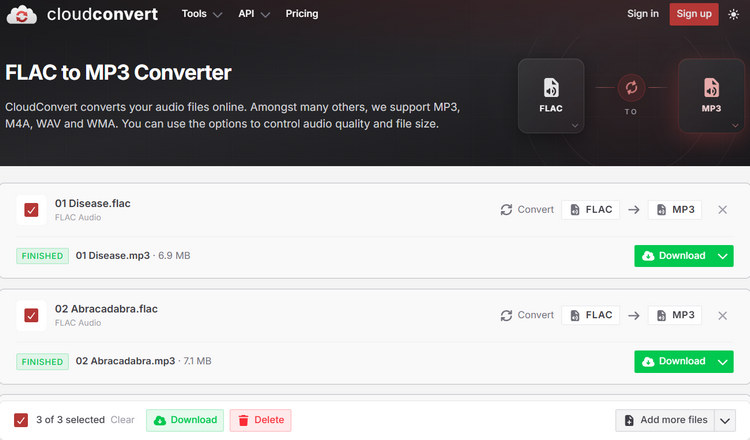The image size is (750, 440).
Task: Click FINISHED status badge of 02 Abracadabra
Action: point(42,362)
